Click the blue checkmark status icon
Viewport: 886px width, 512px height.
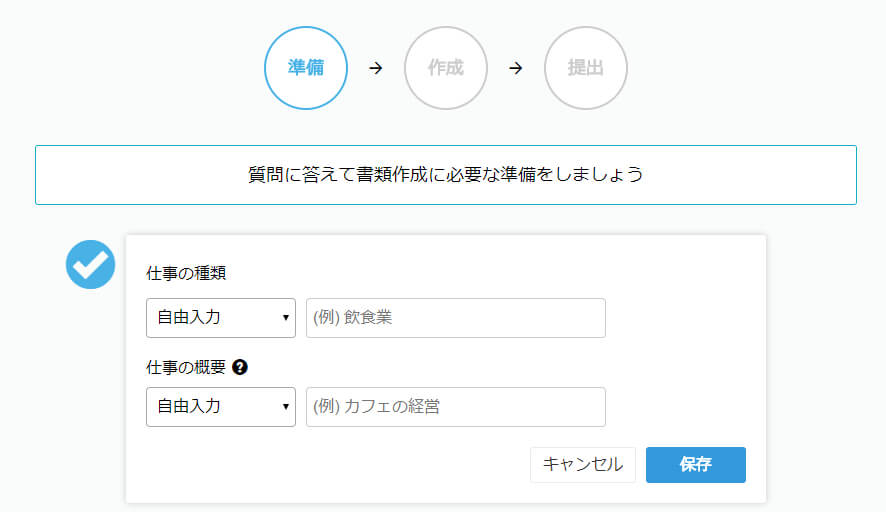[91, 263]
